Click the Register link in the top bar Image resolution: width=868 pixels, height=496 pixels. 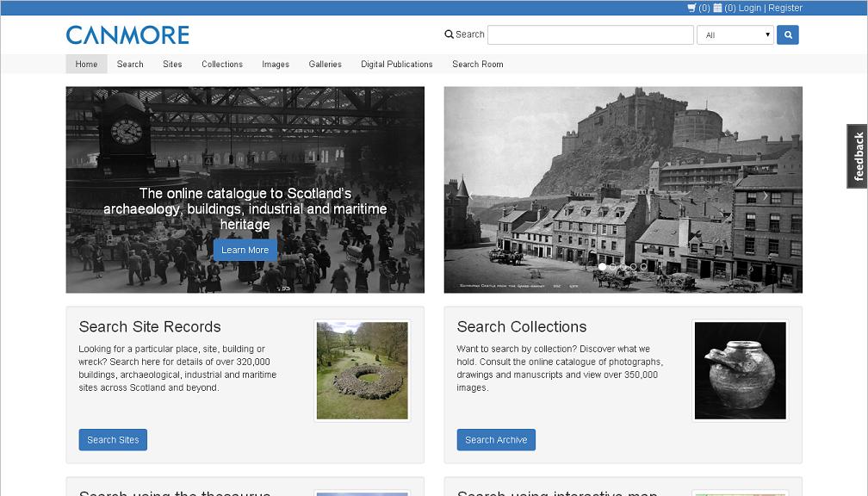(x=784, y=8)
